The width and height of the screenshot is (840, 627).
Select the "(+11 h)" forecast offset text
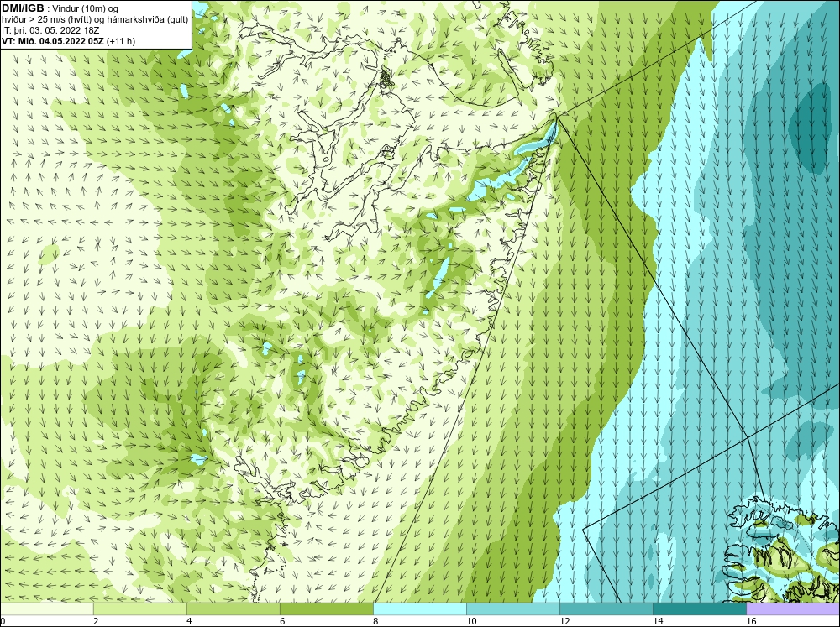[122, 41]
